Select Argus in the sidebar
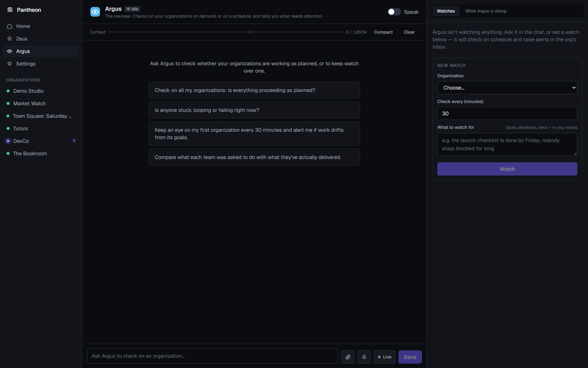Screen dimensions: 588x368 tap(41, 51)
